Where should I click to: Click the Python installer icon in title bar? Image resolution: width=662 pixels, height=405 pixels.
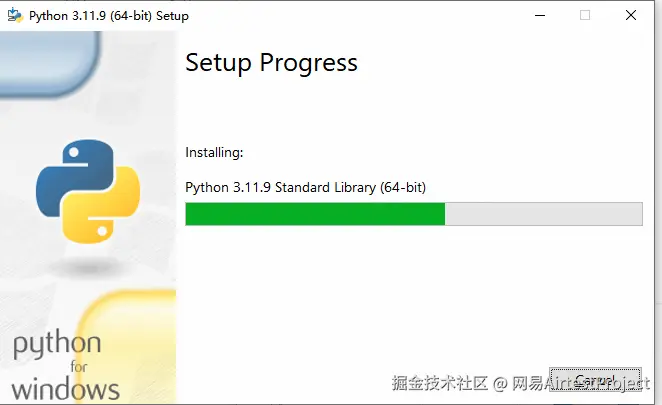pyautogui.click(x=15, y=16)
